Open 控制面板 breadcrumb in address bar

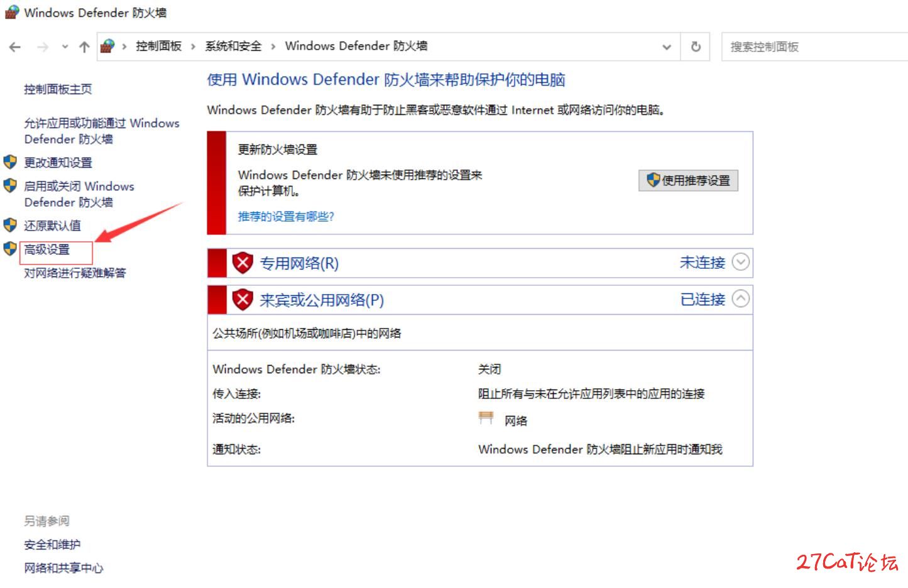click(159, 46)
